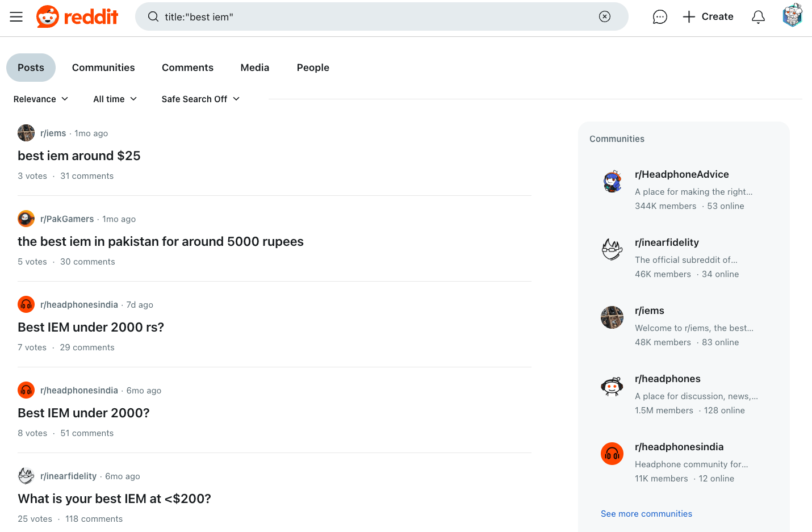
Task: Open your profile avatar menu
Action: (793, 15)
